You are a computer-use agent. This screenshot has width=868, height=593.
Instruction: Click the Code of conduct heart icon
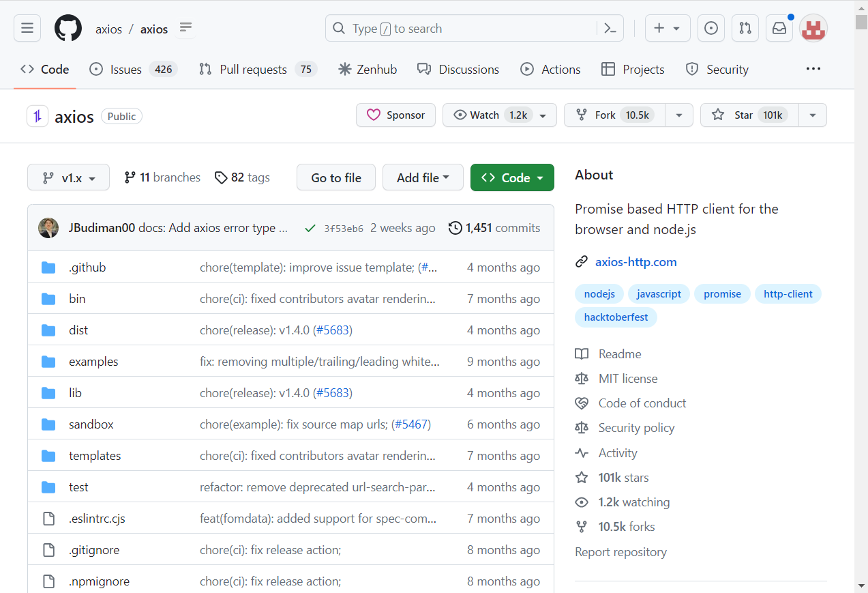click(582, 403)
